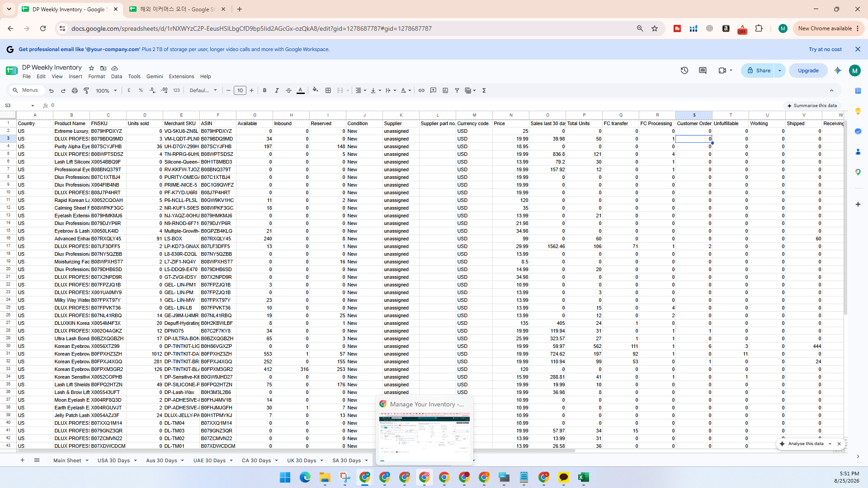Open File Explorer from the taskbar

point(325,478)
